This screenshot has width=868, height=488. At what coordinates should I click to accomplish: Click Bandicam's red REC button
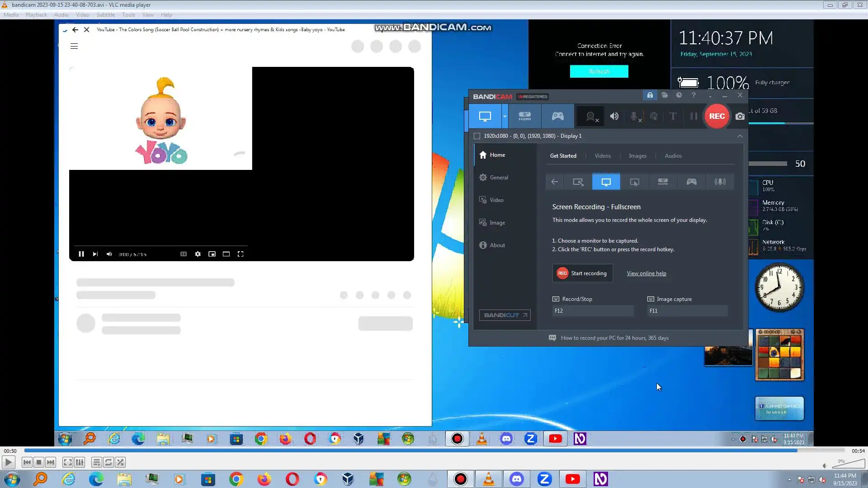point(717,116)
